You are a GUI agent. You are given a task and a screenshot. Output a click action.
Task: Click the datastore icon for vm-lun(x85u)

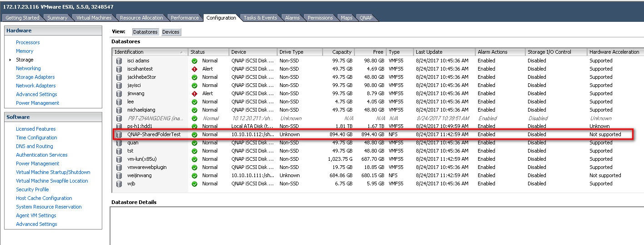click(119, 159)
